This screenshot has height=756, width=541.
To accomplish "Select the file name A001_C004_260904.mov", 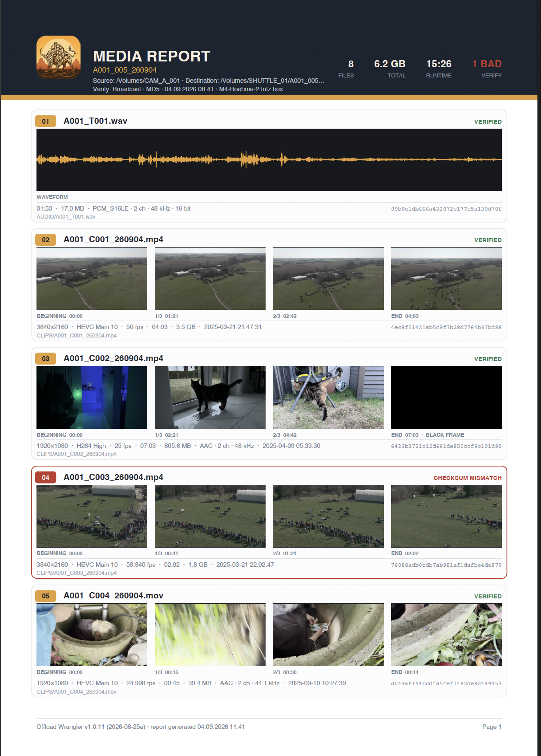I will [113, 596].
